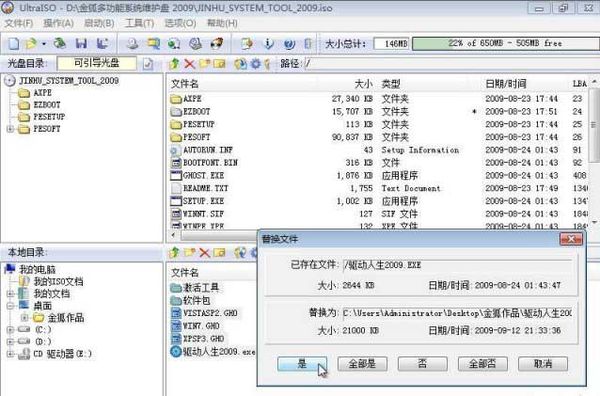Open the dropdown arrow beside Open icon
The image size is (600, 396).
pyautogui.click(x=44, y=44)
